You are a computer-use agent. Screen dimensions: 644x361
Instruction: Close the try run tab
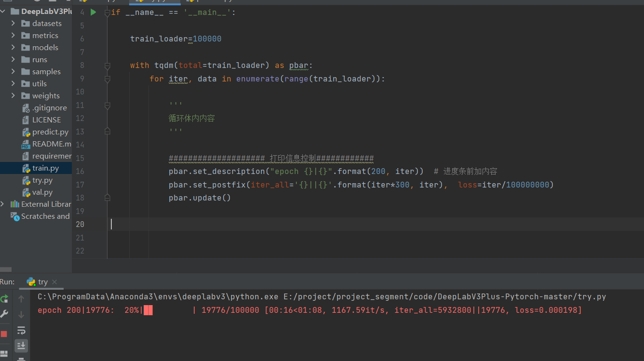(x=54, y=281)
